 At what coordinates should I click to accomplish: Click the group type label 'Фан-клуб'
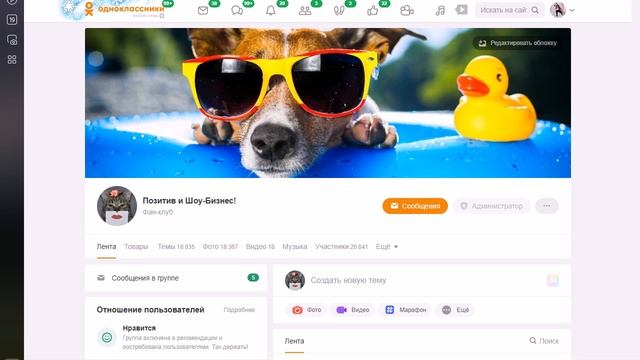pyautogui.click(x=158, y=212)
